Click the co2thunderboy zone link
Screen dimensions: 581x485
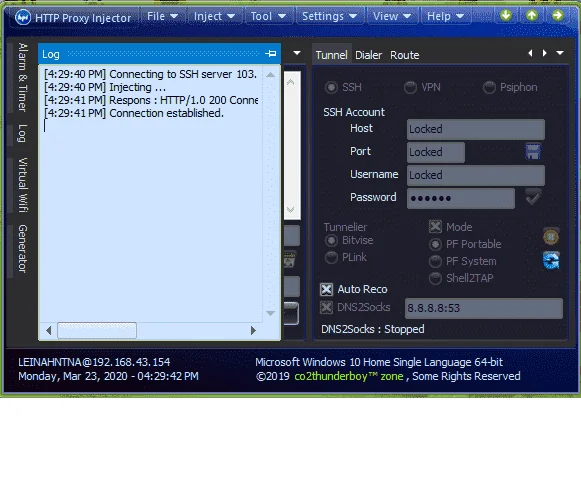(349, 376)
